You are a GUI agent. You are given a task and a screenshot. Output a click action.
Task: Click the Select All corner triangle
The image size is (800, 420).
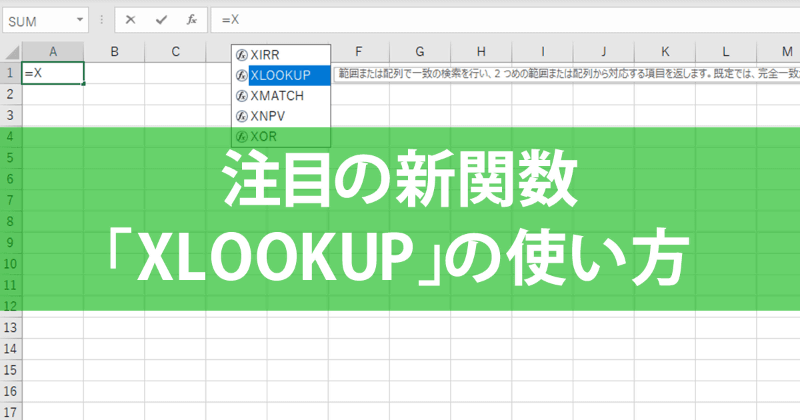pos(11,52)
